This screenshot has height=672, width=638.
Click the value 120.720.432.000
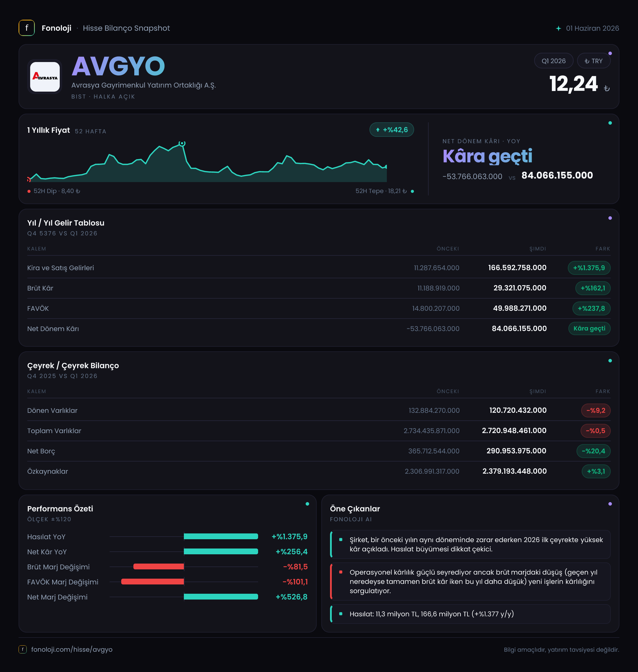point(518,410)
